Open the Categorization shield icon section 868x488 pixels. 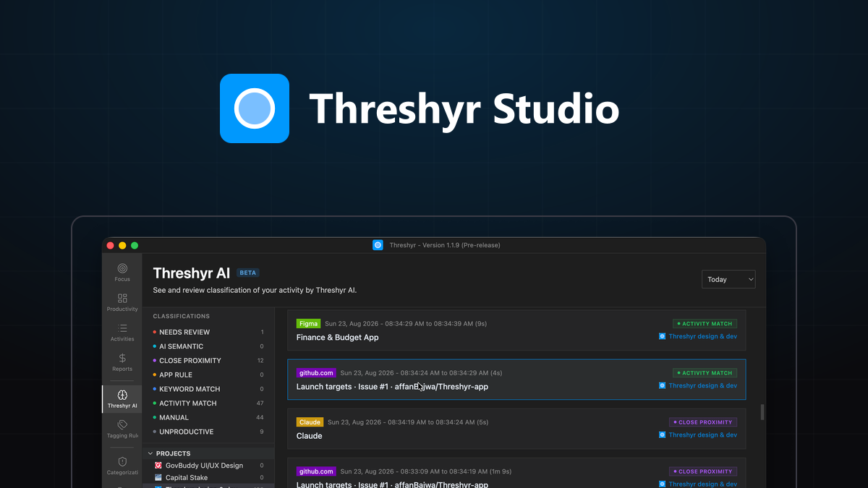pos(122,466)
